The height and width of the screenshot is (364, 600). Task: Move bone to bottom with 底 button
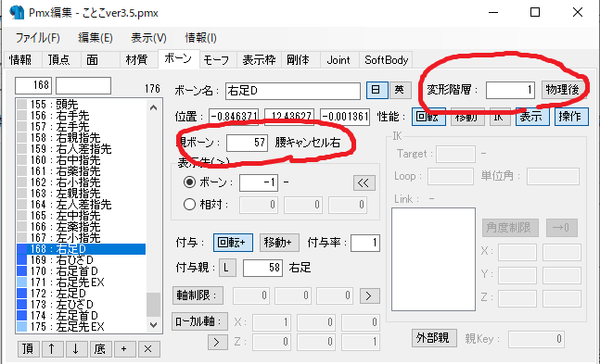coord(100,348)
